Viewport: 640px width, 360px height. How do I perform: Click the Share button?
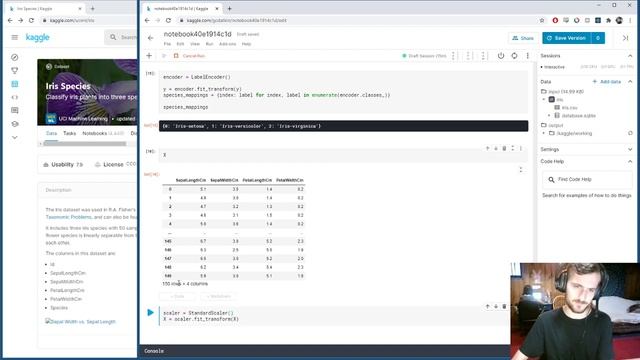(x=523, y=38)
